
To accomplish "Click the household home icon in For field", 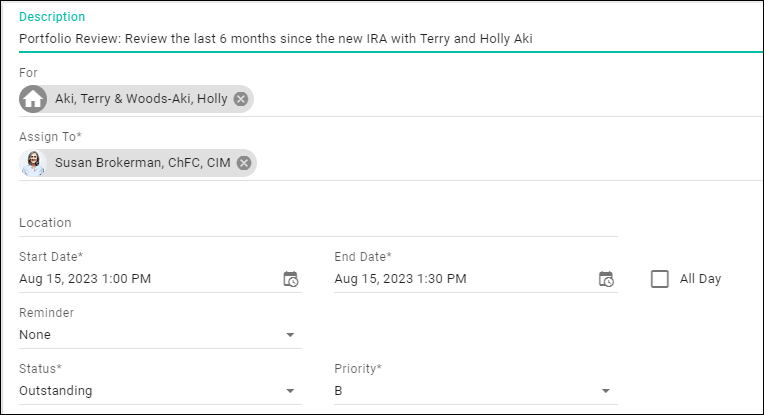I will [x=34, y=99].
